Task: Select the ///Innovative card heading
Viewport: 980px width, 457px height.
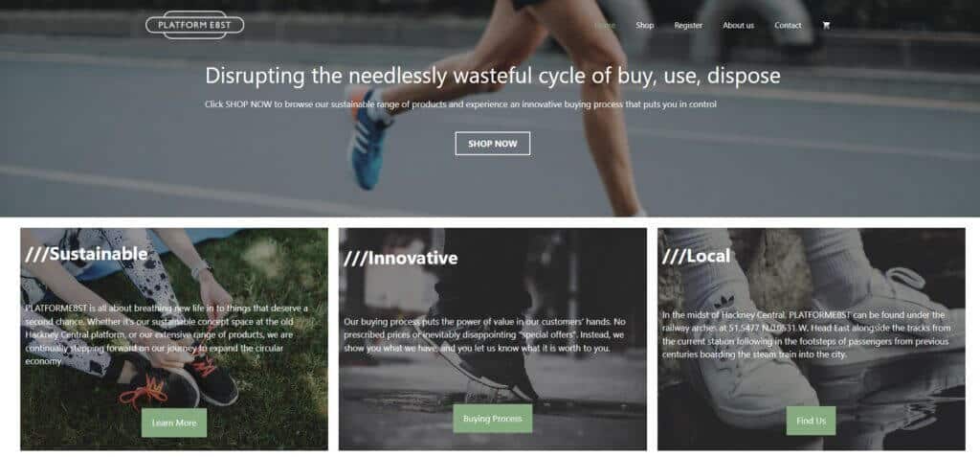Action: (x=401, y=258)
